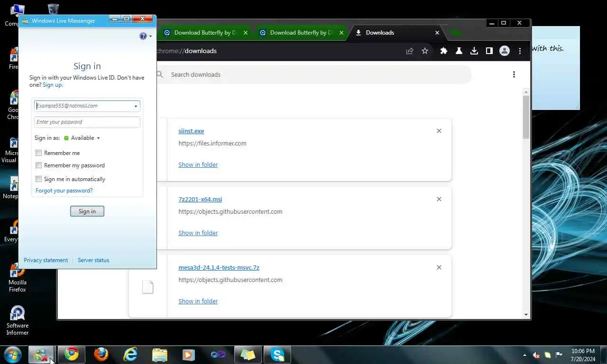Open the Chrome Labs flask icon
Screen dimensions: 607x364
[459, 51]
